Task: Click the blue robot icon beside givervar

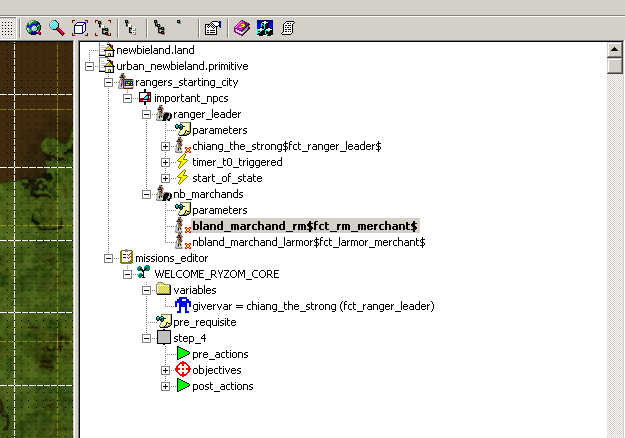Action: coord(182,306)
